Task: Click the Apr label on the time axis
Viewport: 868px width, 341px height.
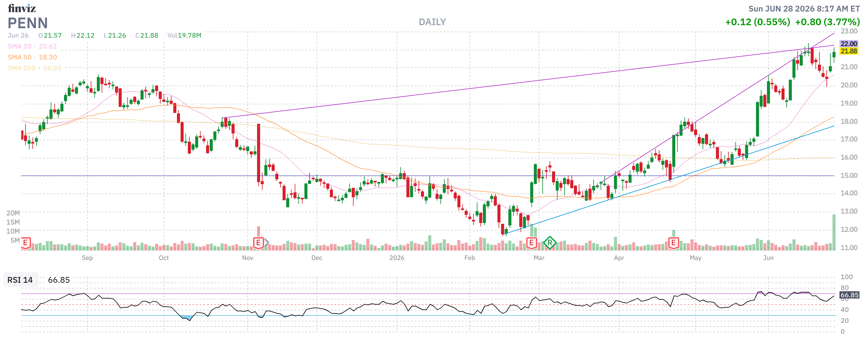Action: coord(619,258)
